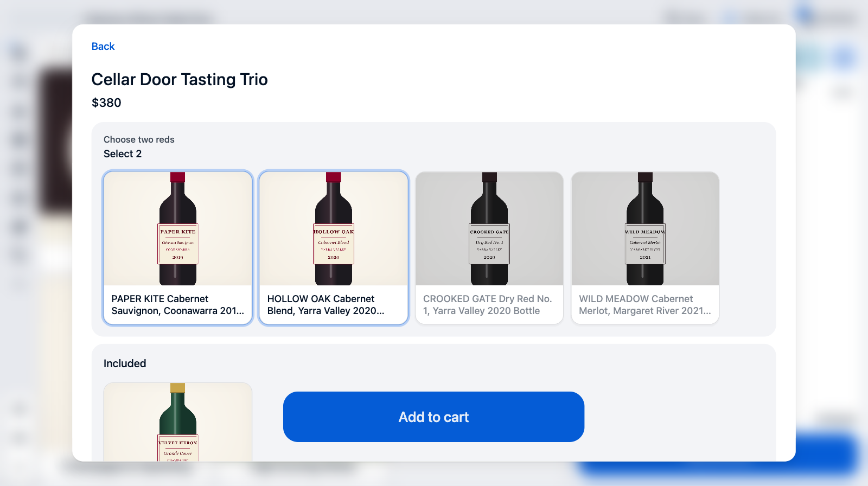Screen dimensions: 868x486
Task: Deselect the PAPER KITE Cabernet Sauvignon card
Action: click(178, 248)
